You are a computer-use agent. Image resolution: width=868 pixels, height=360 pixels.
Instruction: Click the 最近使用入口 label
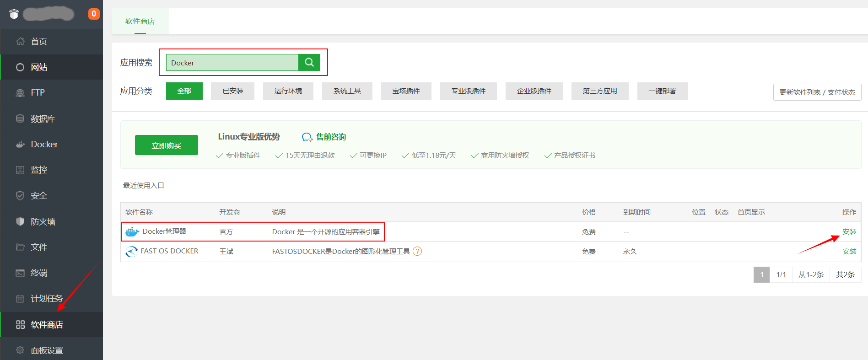coord(143,186)
